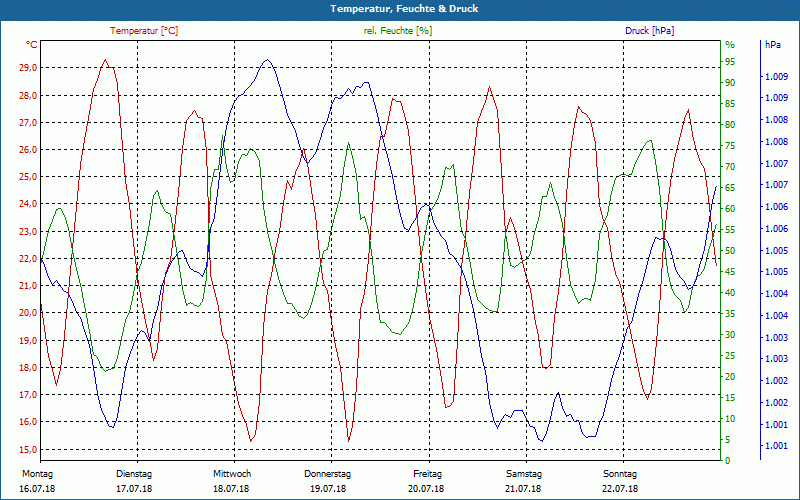Click the '25' humidity axis value

(x=730, y=356)
